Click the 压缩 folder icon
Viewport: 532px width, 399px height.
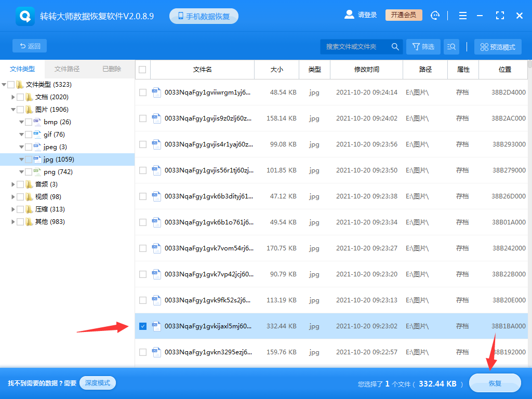pyautogui.click(x=29, y=209)
